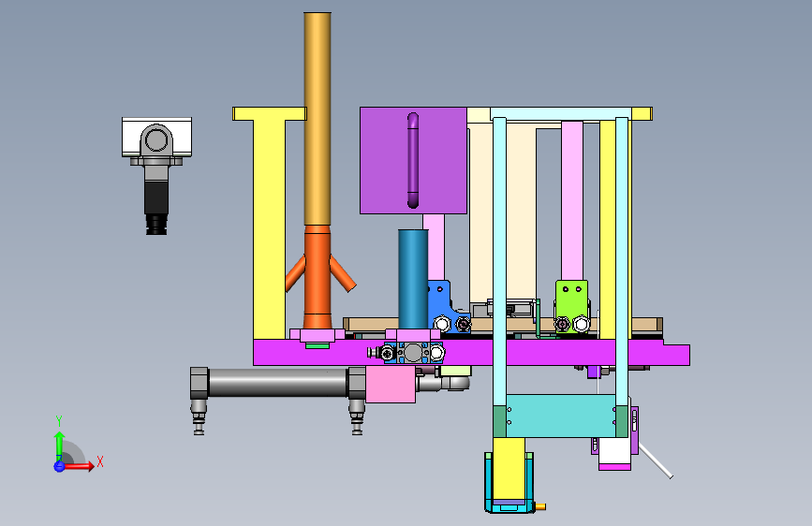Select the white diagonal rod at lower right

click(656, 460)
